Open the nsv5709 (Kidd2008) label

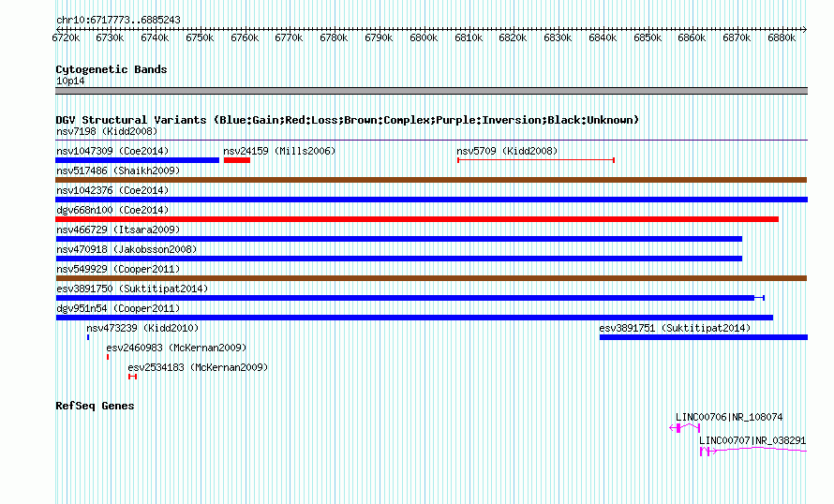(507, 151)
